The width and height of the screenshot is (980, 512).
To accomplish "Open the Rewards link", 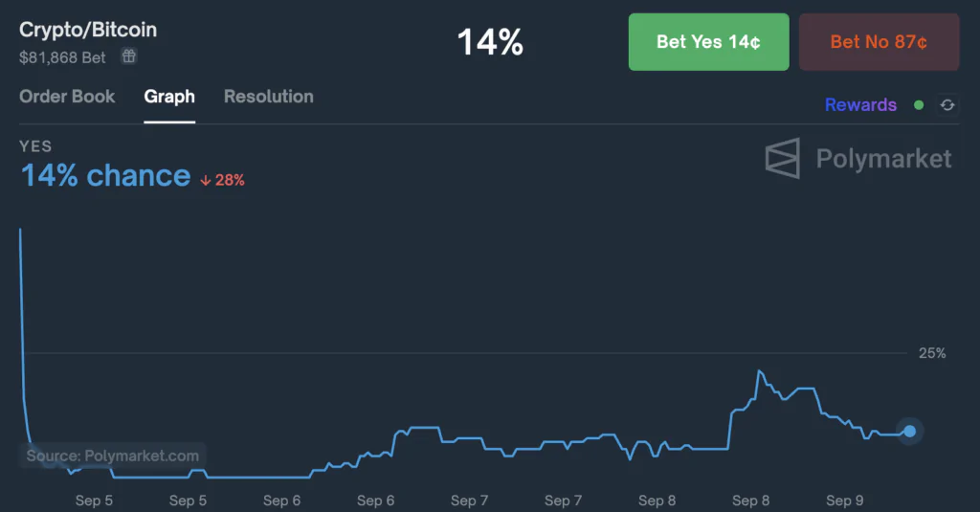I will 860,105.
